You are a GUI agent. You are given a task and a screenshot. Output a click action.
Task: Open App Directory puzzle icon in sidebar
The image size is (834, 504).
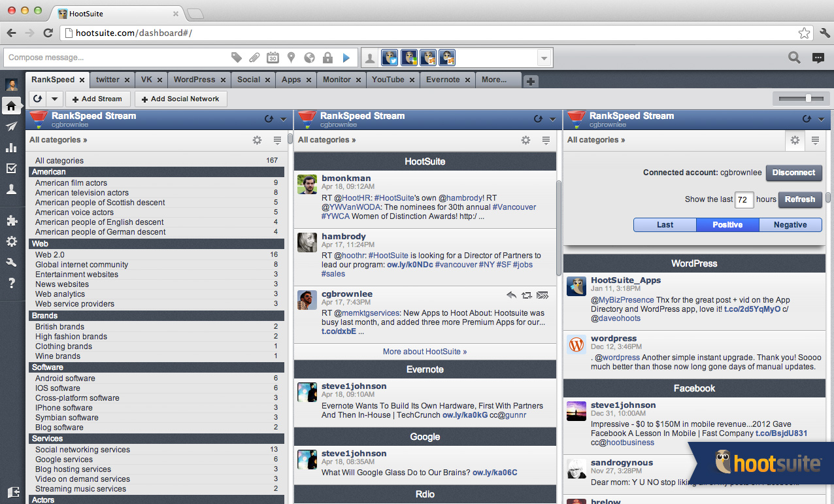[x=11, y=220]
